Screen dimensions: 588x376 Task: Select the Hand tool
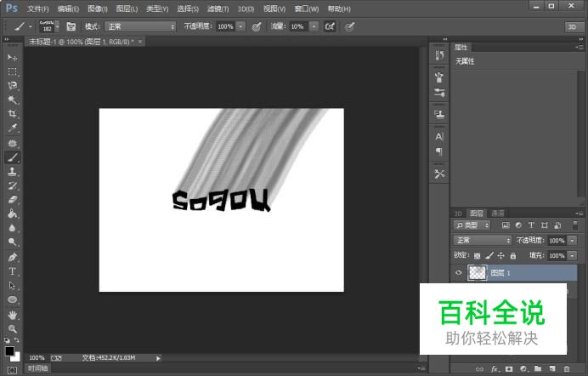(13, 314)
